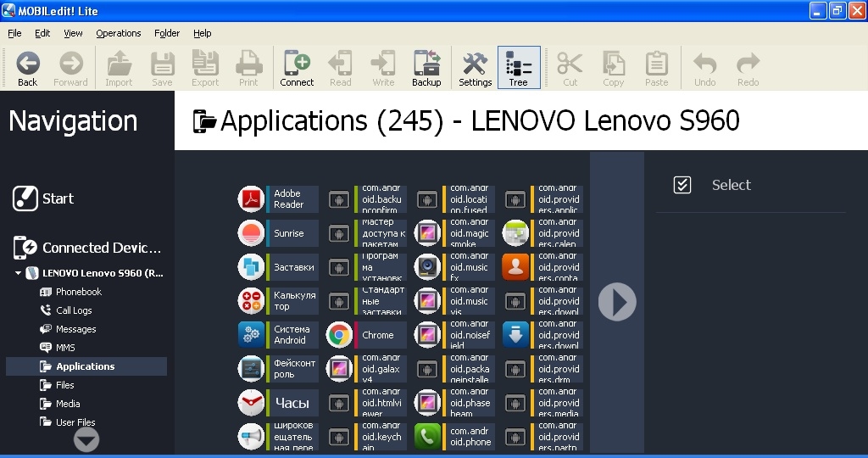Toggle the Tree view button
The height and width of the screenshot is (458, 868).
[x=519, y=68]
